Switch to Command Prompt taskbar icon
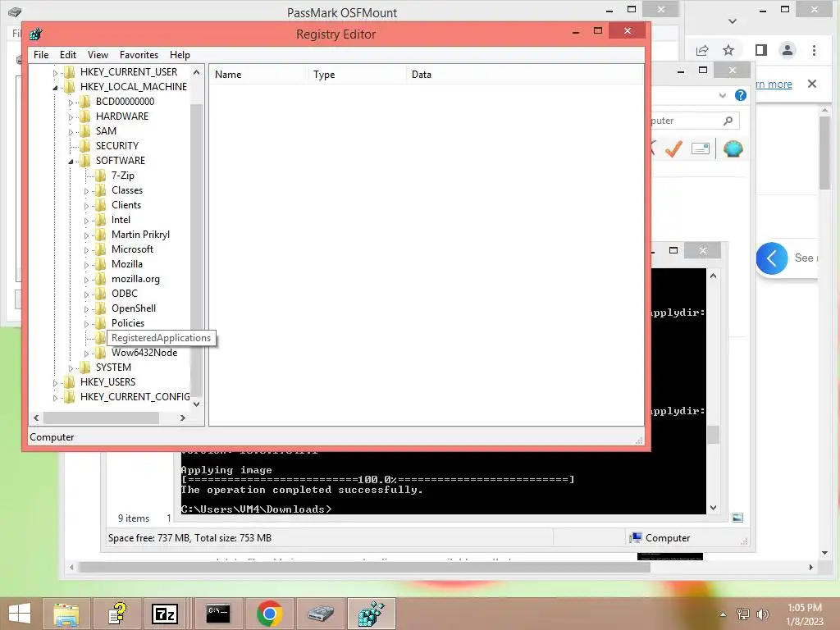Image resolution: width=840 pixels, height=630 pixels. coord(218,614)
